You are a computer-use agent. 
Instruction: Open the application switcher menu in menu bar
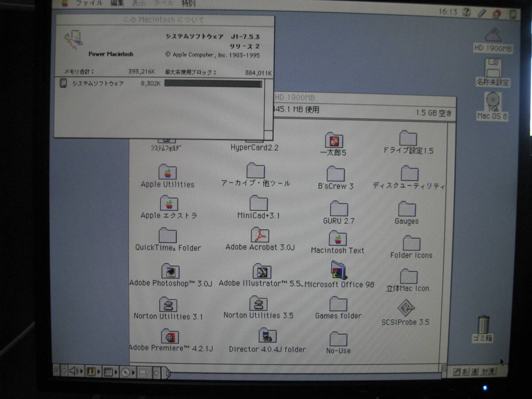[512, 14]
